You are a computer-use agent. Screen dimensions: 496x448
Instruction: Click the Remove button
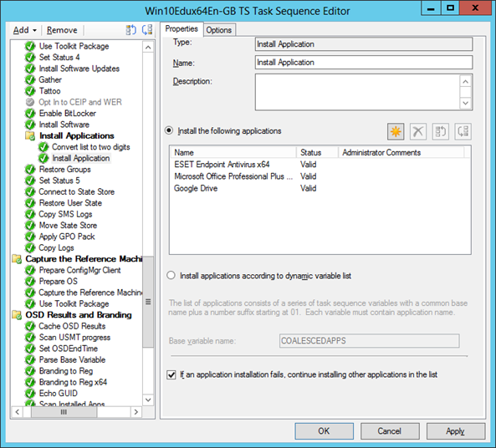[x=62, y=30]
